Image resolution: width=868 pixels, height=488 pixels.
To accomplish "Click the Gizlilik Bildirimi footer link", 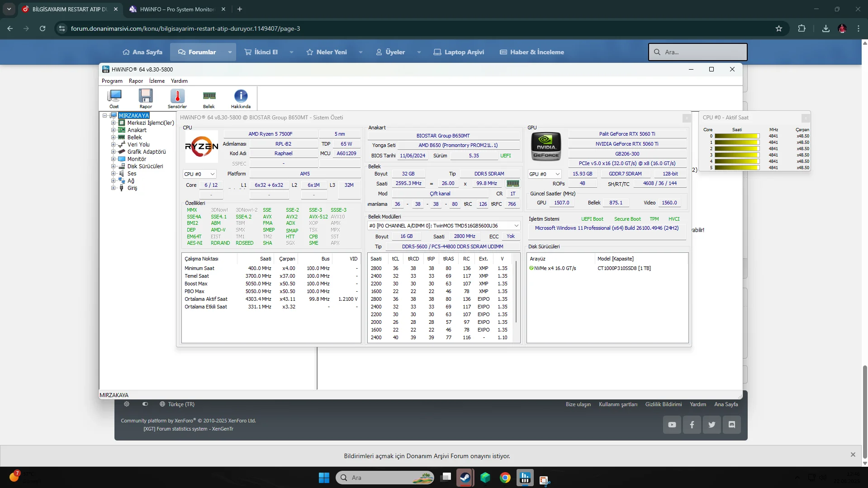I will (663, 404).
